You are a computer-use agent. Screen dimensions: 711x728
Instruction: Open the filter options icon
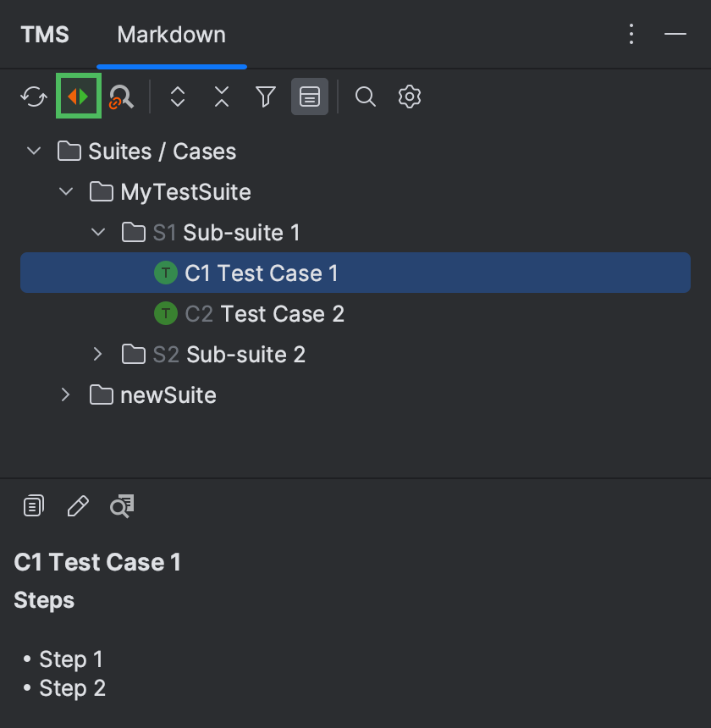click(x=265, y=97)
